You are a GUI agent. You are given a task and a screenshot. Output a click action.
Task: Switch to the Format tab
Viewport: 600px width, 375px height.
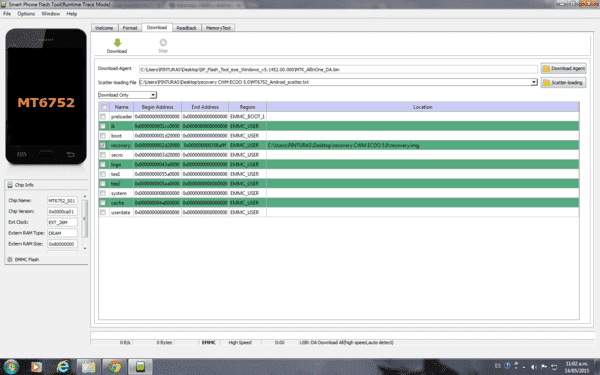[x=130, y=28]
